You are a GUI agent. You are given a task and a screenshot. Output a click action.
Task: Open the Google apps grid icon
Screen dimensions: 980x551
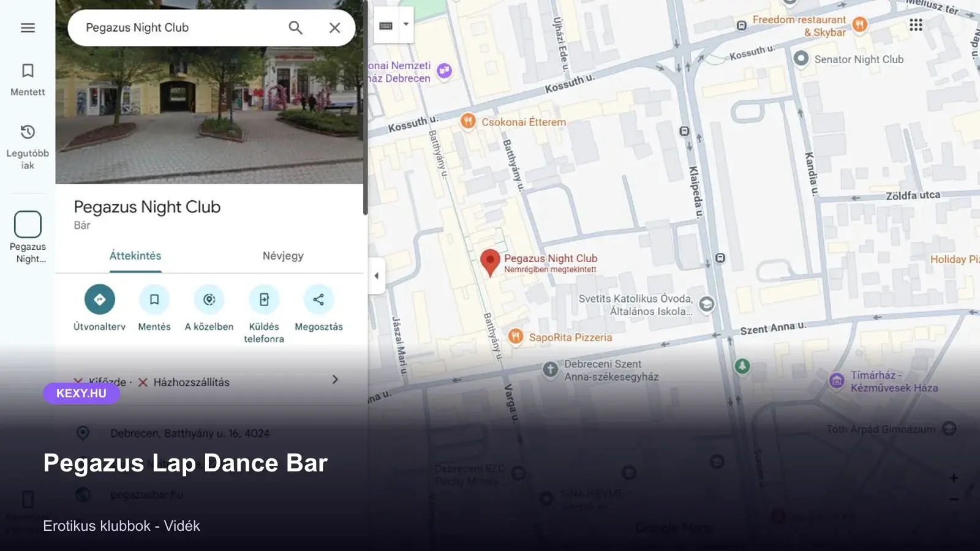pyautogui.click(x=916, y=24)
